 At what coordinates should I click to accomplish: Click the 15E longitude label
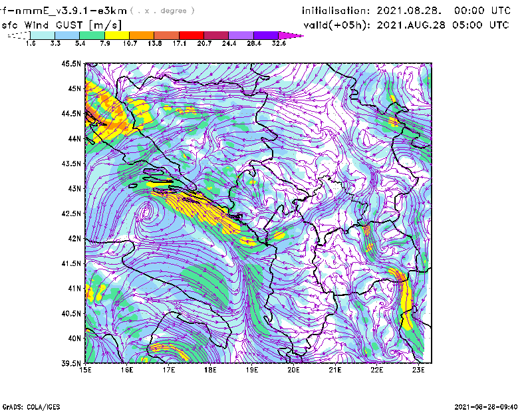(x=85, y=370)
